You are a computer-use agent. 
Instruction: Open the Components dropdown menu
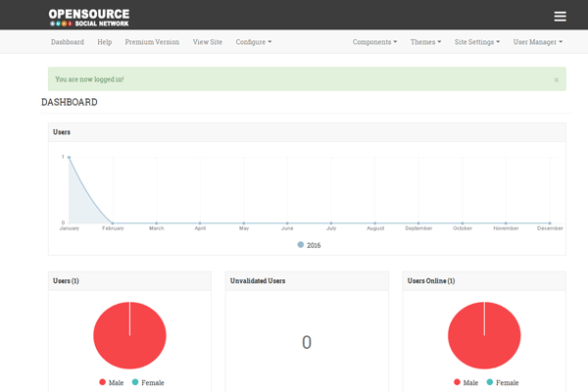pyautogui.click(x=374, y=42)
